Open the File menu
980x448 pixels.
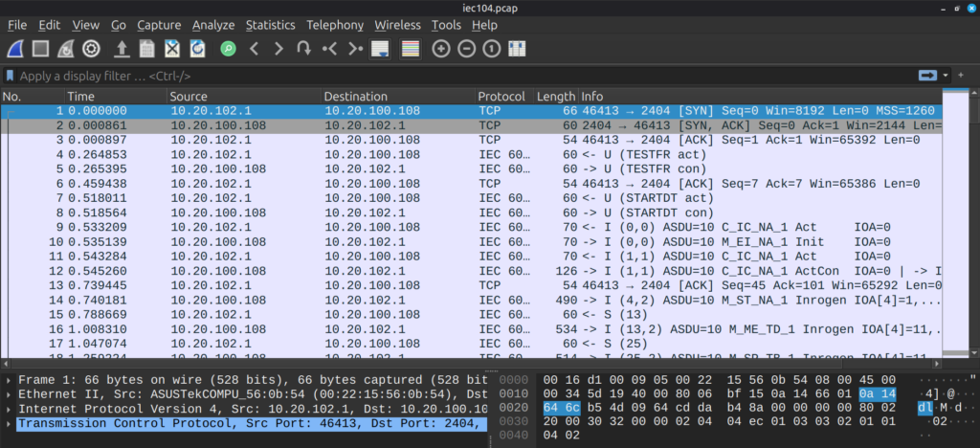coord(17,25)
